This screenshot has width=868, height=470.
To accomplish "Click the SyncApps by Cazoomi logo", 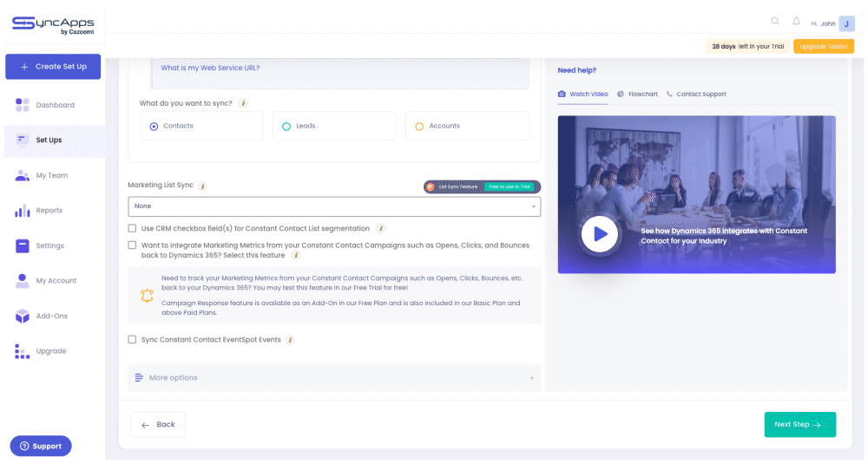I will pos(53,25).
